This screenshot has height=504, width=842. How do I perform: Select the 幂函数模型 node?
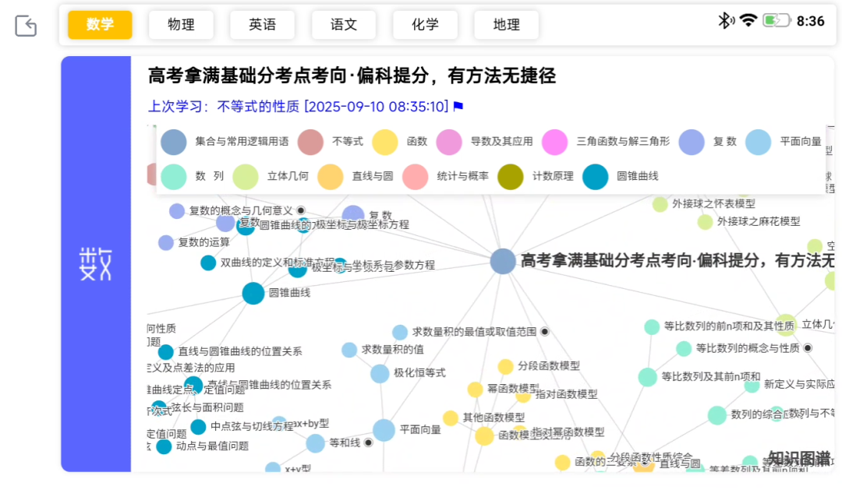[x=475, y=389]
